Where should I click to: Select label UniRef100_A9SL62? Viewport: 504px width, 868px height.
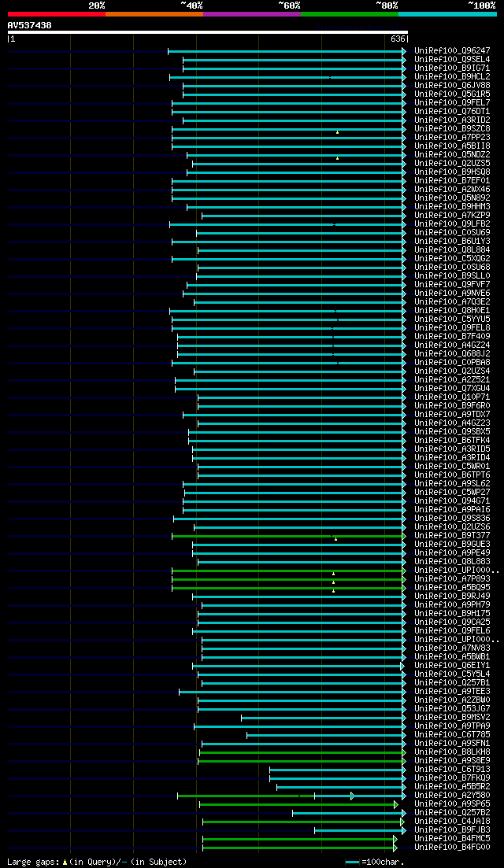(452, 484)
